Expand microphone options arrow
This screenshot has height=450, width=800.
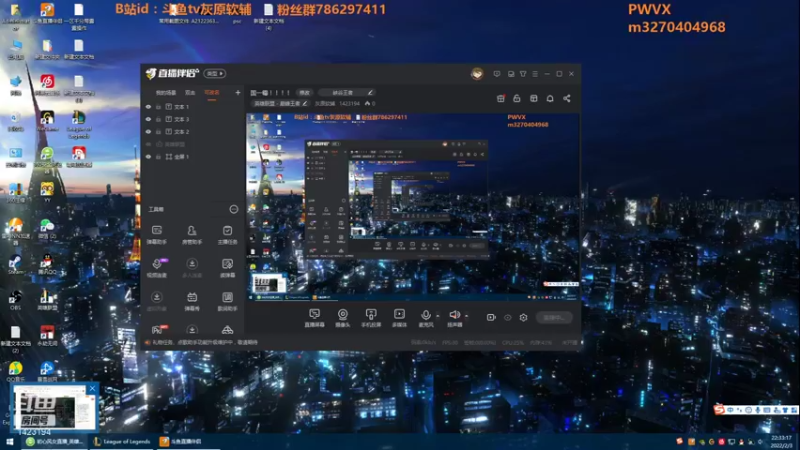pyautogui.click(x=438, y=316)
